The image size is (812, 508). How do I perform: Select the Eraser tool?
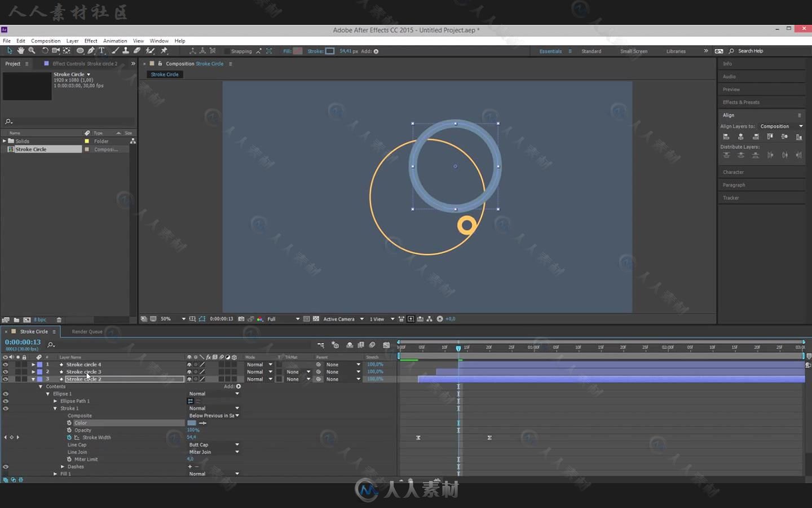137,51
